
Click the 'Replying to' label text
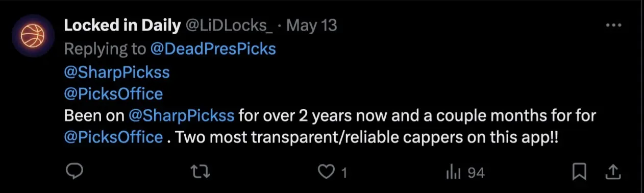coord(106,49)
